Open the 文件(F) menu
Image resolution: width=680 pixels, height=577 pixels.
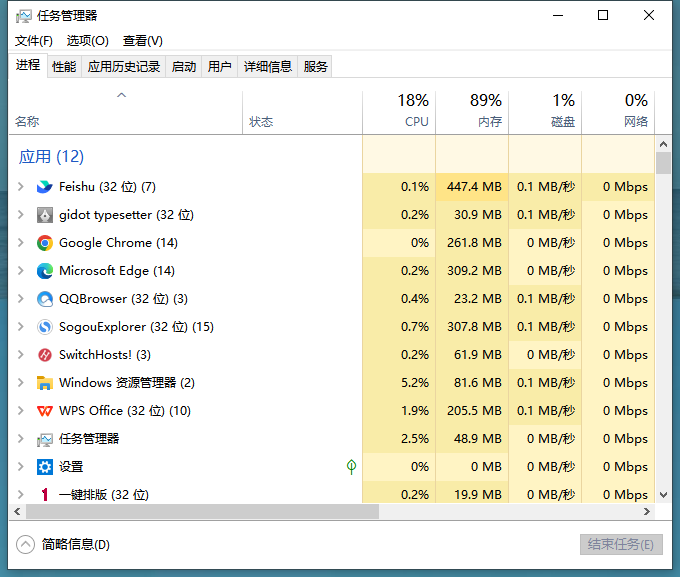tap(34, 41)
